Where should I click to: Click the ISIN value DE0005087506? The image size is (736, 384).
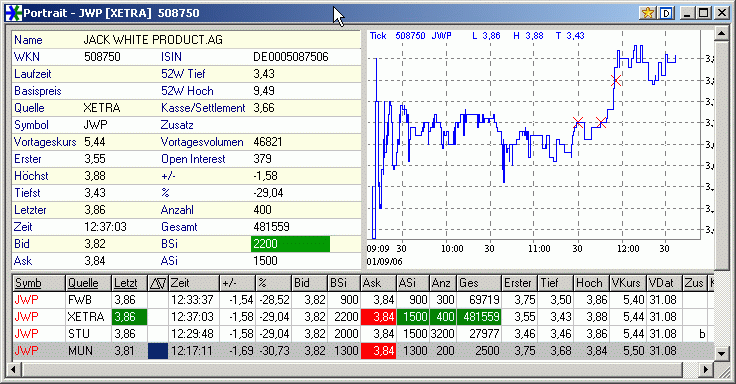291,57
